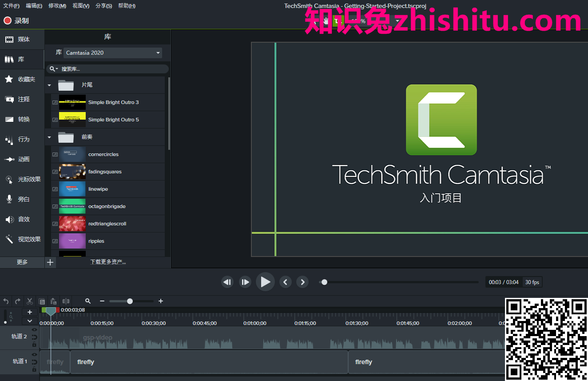Screen dimensions: 588x381
Task: Click the 下载更多资产 link
Action: [x=108, y=262]
